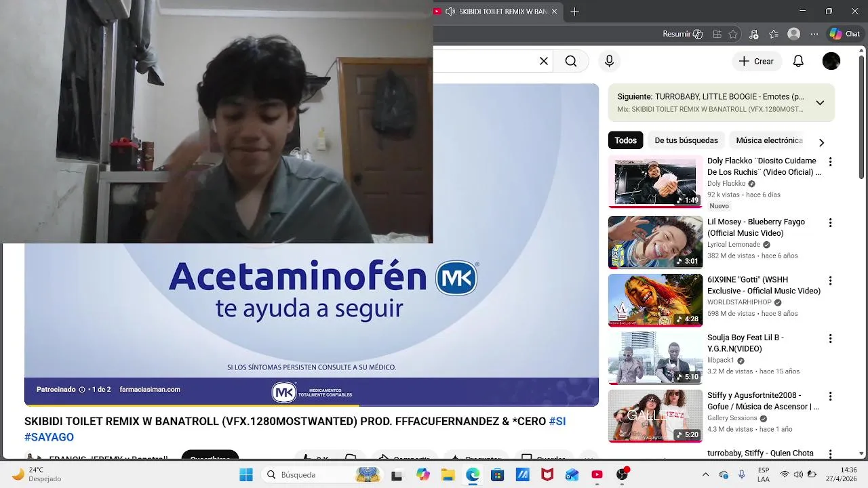Viewport: 868px width, 488px height.
Task: Click the Patrocinado ad info icon
Action: click(x=82, y=390)
